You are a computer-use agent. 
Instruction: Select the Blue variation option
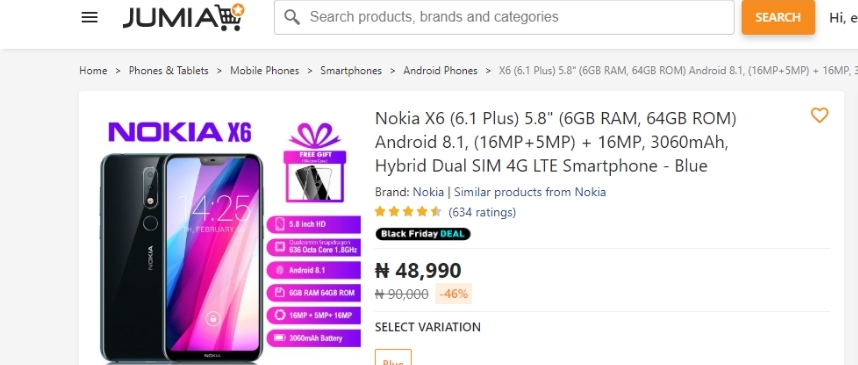point(393,358)
